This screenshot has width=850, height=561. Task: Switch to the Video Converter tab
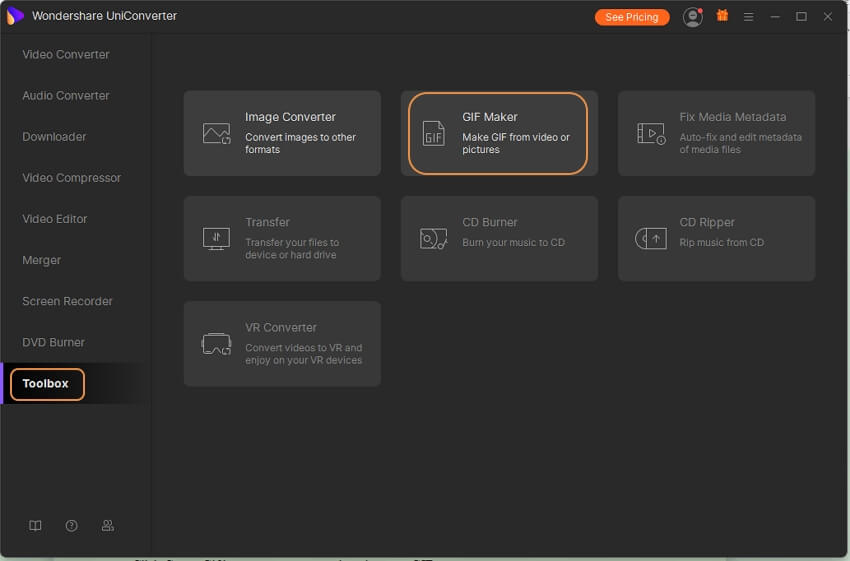pyautogui.click(x=66, y=54)
